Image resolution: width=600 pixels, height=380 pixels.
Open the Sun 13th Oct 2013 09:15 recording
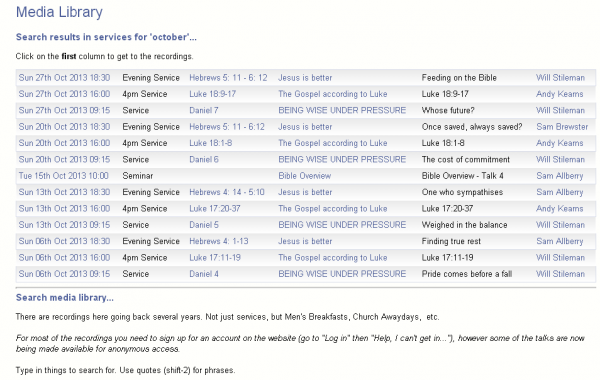(64, 225)
